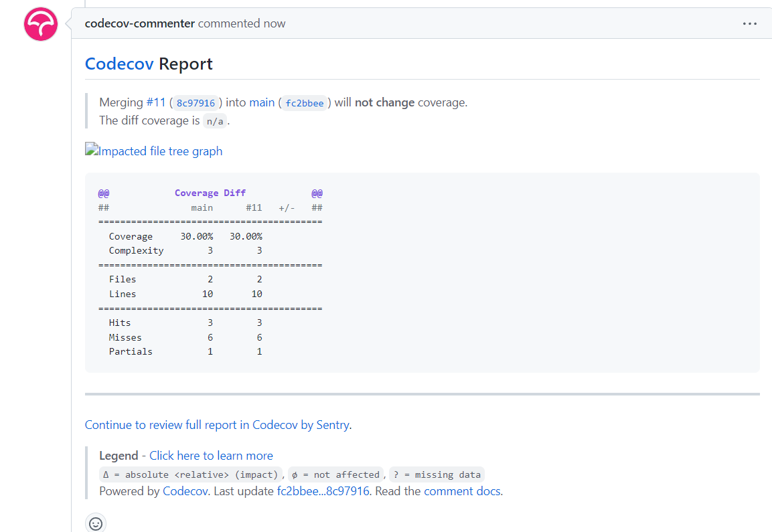The image size is (772, 532).
Task: Click the 'Partials' row label
Action: [131, 351]
